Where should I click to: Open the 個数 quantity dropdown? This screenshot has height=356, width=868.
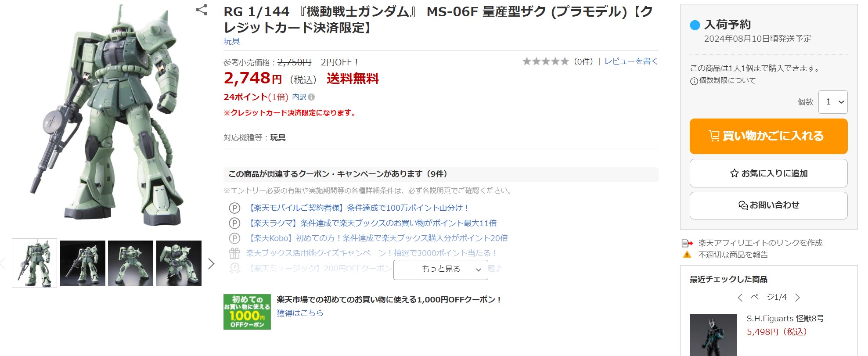(x=833, y=102)
